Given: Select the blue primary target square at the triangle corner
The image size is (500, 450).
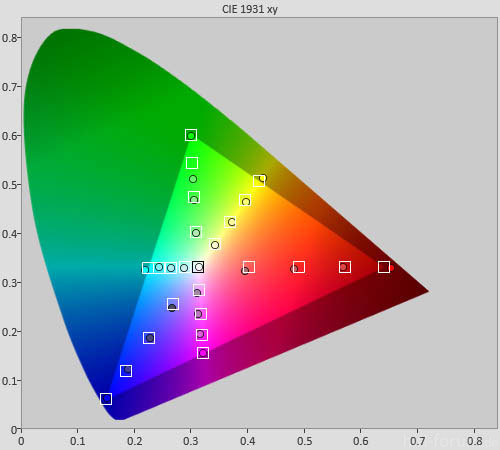Looking at the screenshot, I should pyautogui.click(x=106, y=399).
